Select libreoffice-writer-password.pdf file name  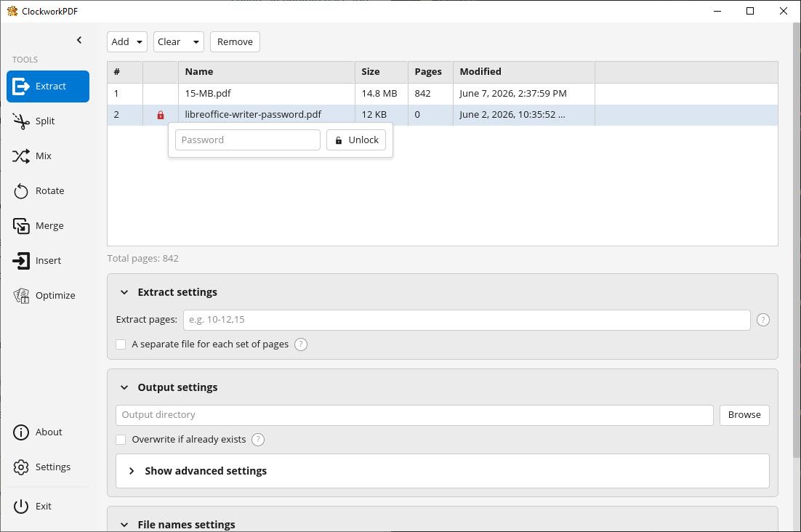point(253,115)
